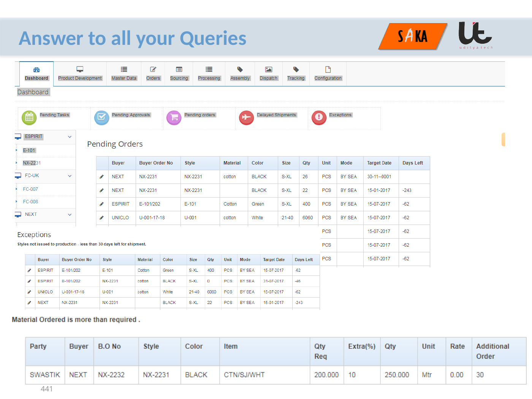
Task: Switch to Product Development tab
Action: 80,74
